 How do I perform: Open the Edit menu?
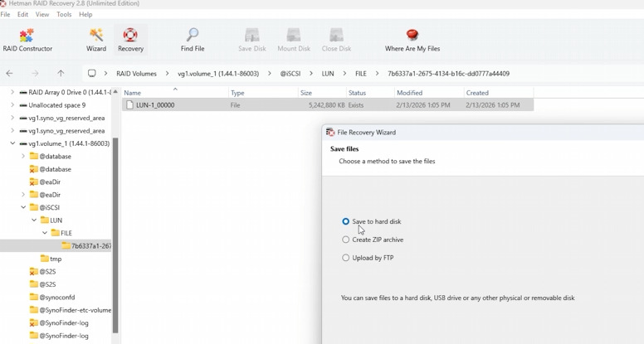pyautogui.click(x=22, y=14)
